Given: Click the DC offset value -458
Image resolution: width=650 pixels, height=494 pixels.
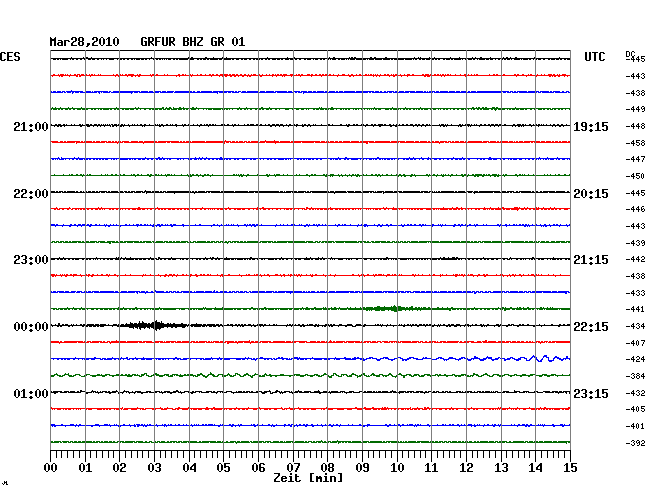Looking at the screenshot, I should 635,143.
